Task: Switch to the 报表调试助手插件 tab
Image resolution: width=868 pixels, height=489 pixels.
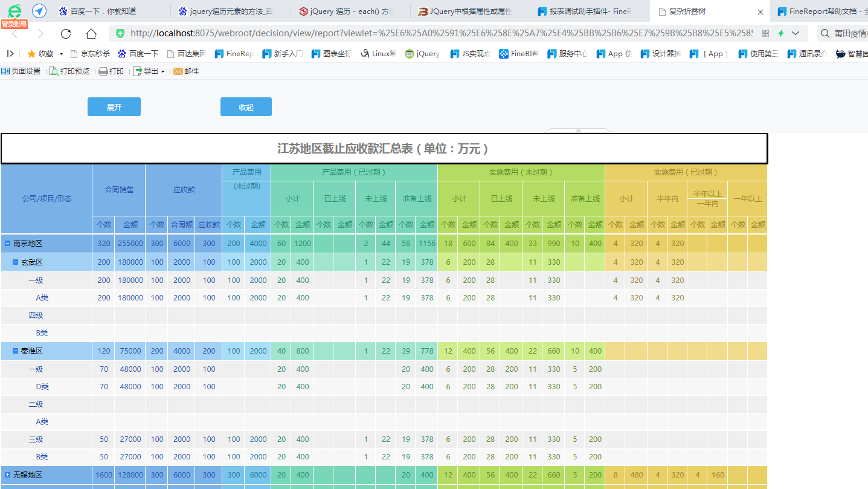Action: [x=589, y=11]
